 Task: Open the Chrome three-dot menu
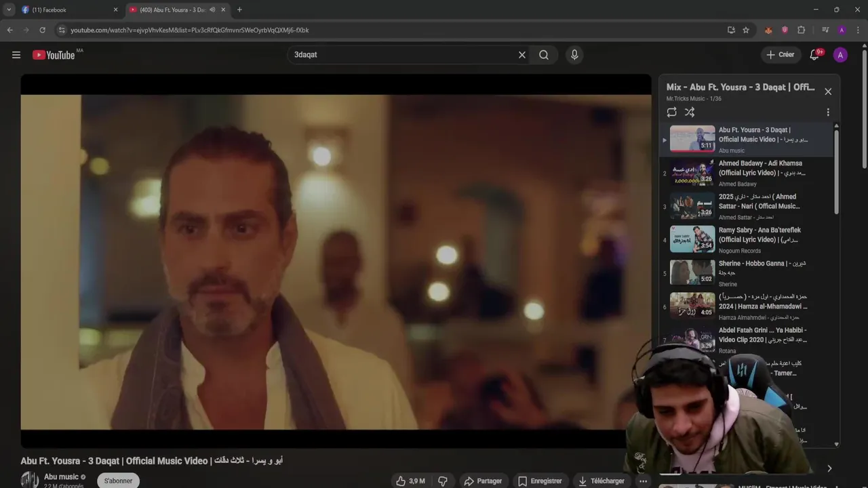click(858, 30)
